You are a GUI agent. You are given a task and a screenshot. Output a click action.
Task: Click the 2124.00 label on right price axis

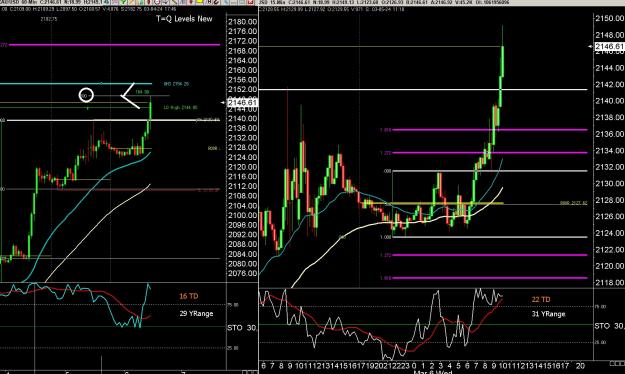pos(609,233)
